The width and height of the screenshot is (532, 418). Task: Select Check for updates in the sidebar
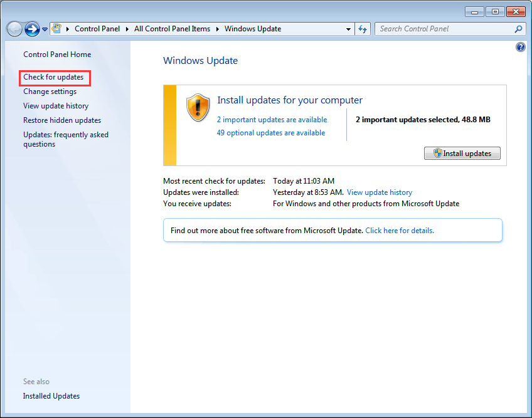tap(55, 77)
